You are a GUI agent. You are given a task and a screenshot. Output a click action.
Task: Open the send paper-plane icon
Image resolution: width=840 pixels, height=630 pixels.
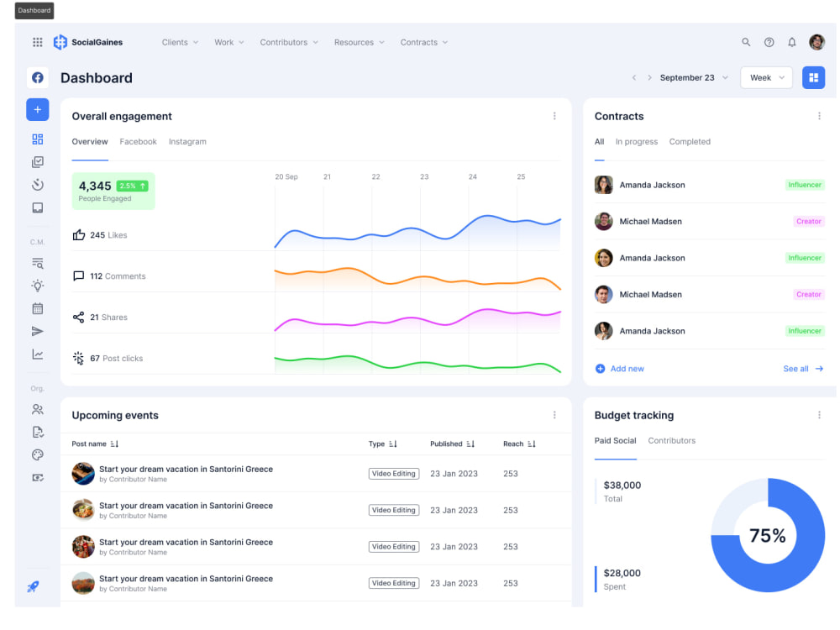[38, 332]
